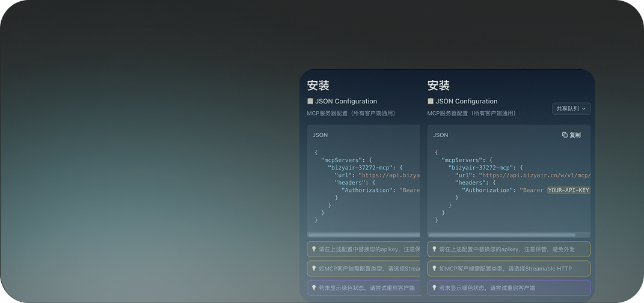Click lightbulb icon in right apikey replacement tip
644x303 pixels.
click(x=434, y=249)
